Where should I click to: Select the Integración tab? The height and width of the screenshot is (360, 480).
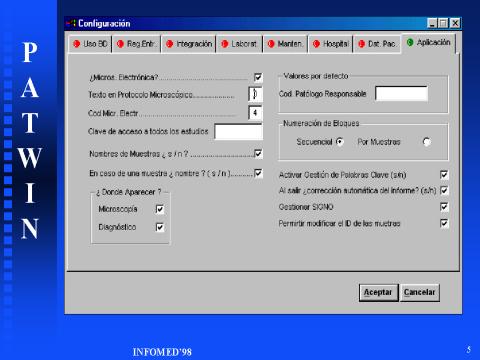click(x=189, y=44)
